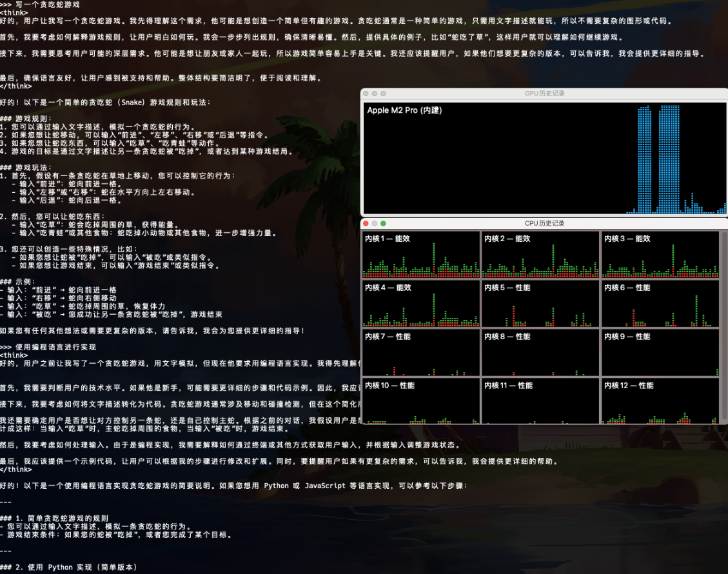The width and height of the screenshot is (728, 574).
Task: Select the 内核 2 — 能效 graph
Action: click(540, 255)
